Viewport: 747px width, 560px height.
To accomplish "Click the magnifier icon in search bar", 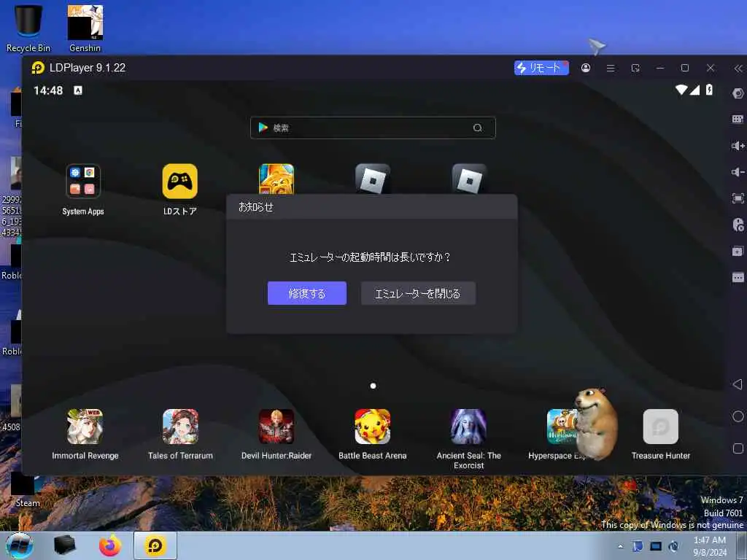I will point(477,128).
